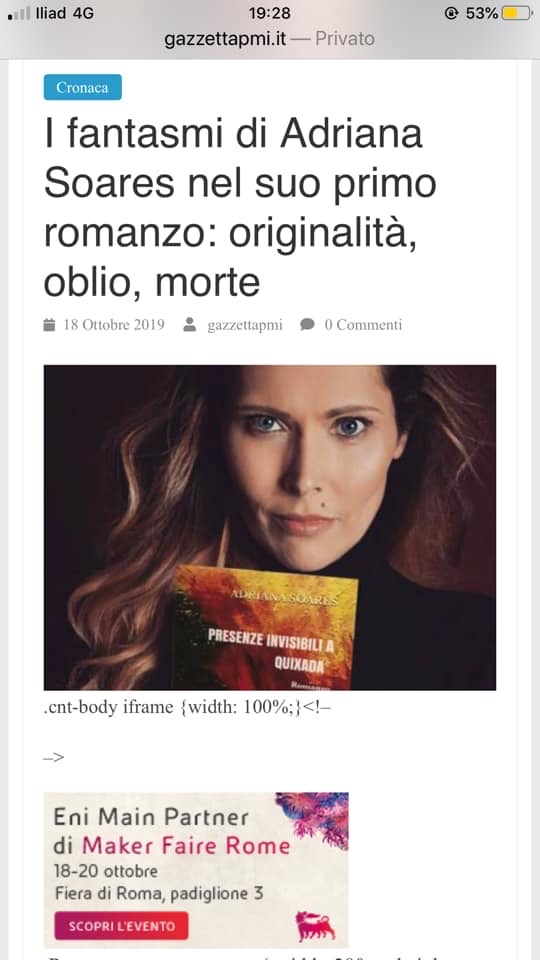Tap the Presenze Invisibili a Quixada book cover
Screen dimensions: 540x960
click(264, 628)
